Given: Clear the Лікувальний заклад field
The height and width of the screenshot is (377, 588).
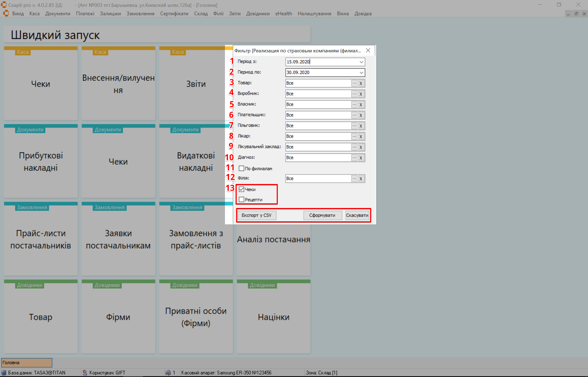Looking at the screenshot, I should [x=361, y=147].
